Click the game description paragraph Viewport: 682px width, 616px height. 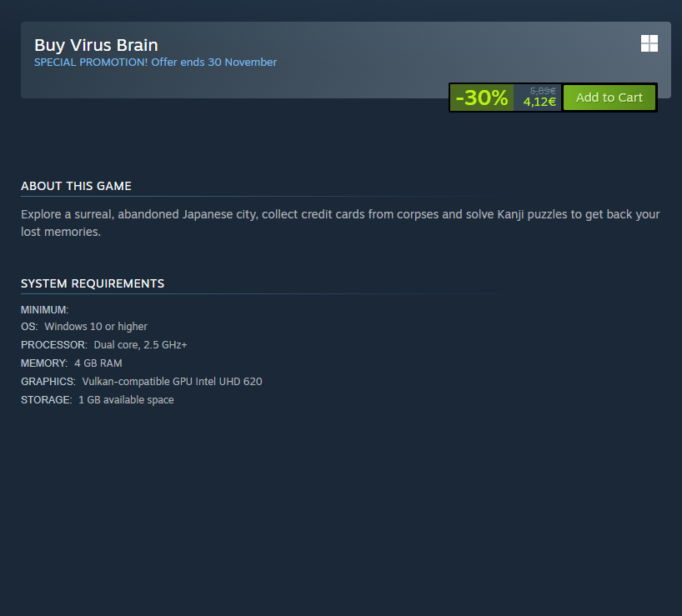pos(340,223)
